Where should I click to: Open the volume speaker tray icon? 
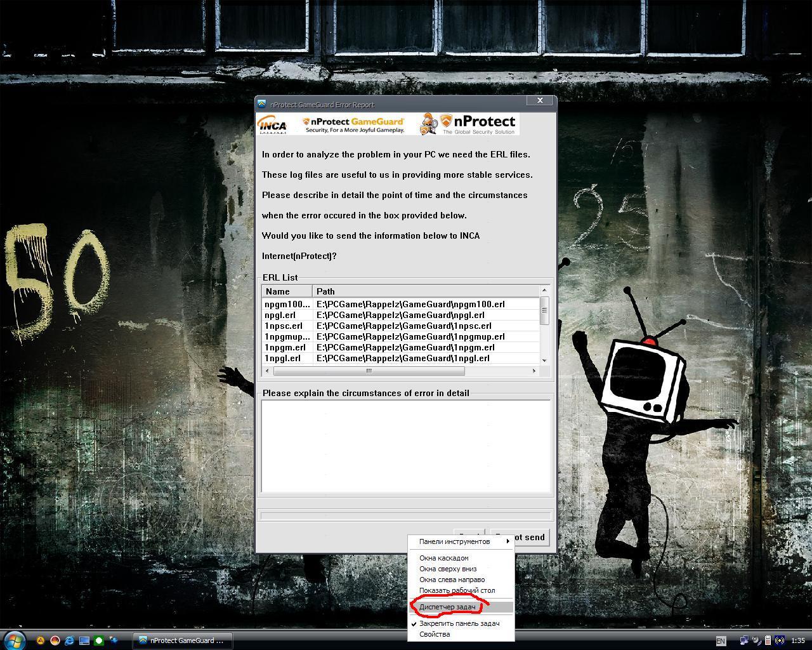pos(756,640)
